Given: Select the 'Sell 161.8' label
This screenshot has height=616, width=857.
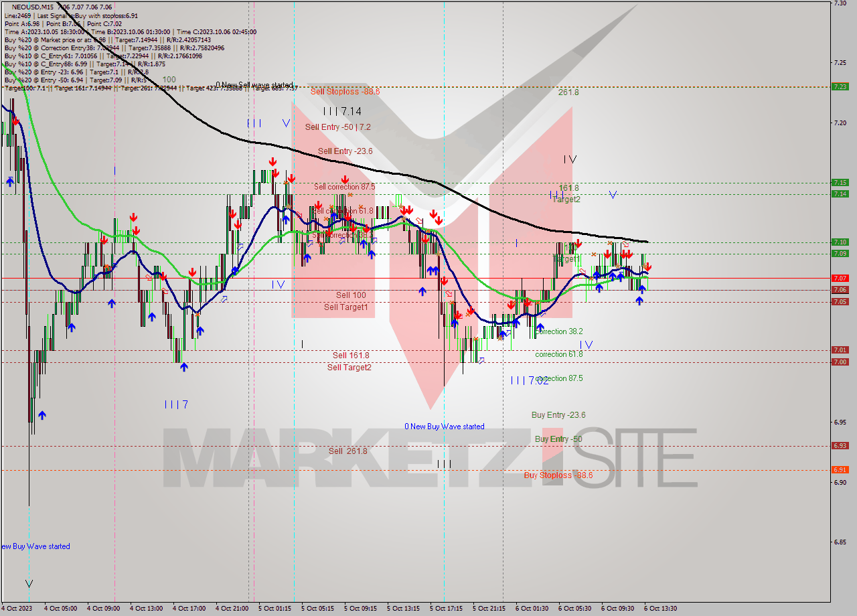Looking at the screenshot, I should (x=351, y=356).
